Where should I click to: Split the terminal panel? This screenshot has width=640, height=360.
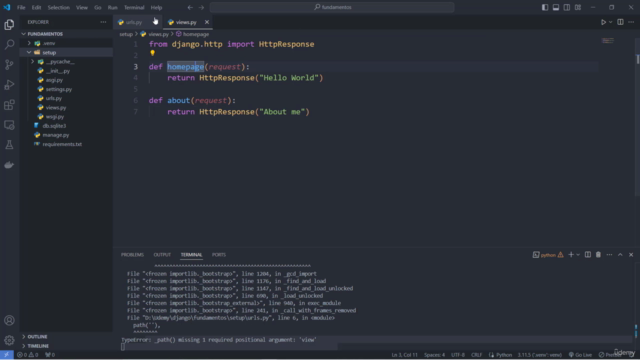point(588,255)
